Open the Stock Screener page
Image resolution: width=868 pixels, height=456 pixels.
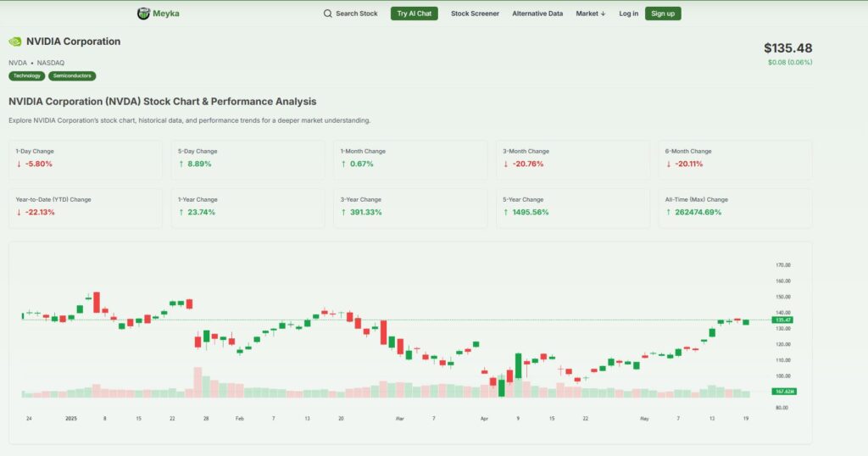point(475,14)
